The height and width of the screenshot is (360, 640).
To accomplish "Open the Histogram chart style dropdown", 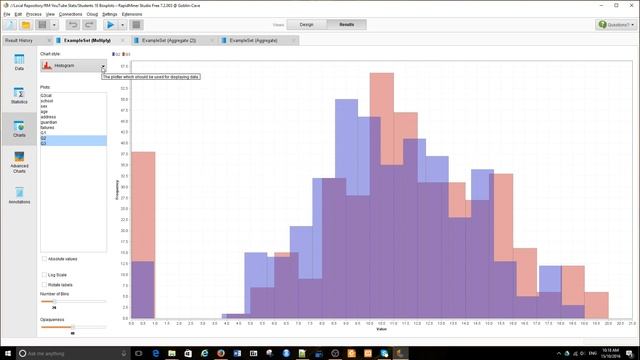I will tap(73, 66).
